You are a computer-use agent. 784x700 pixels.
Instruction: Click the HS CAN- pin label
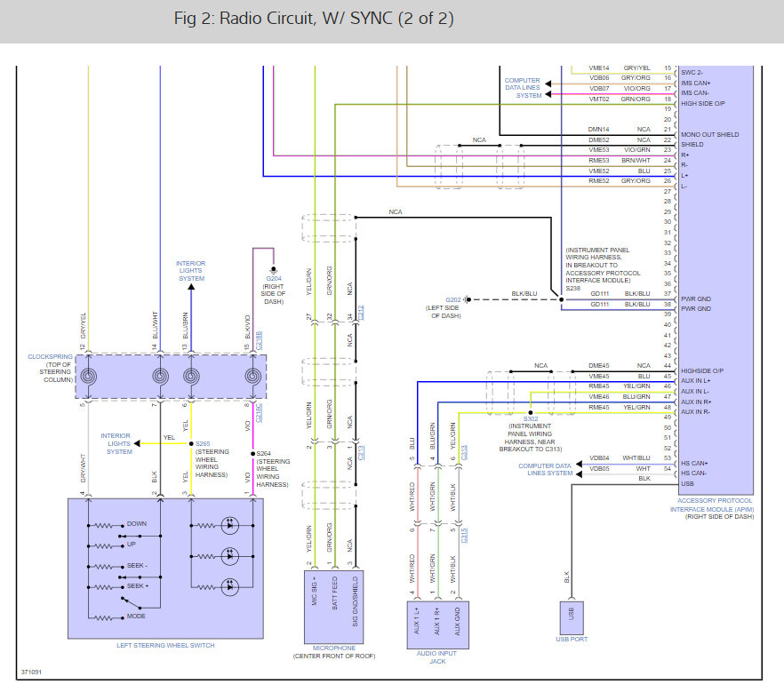pyautogui.click(x=693, y=473)
